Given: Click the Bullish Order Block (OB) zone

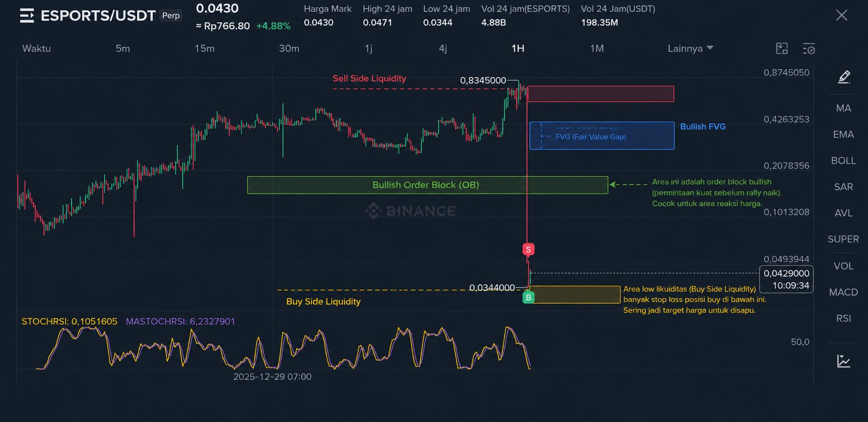Looking at the screenshot, I should tap(427, 185).
